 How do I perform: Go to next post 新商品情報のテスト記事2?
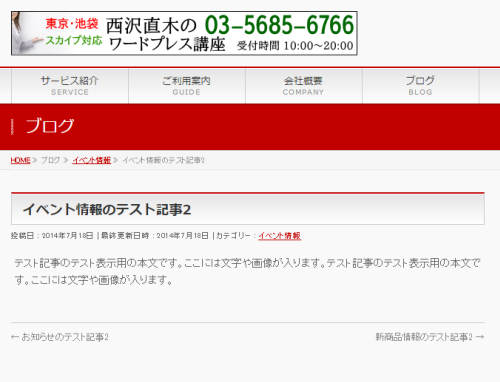[x=424, y=337]
